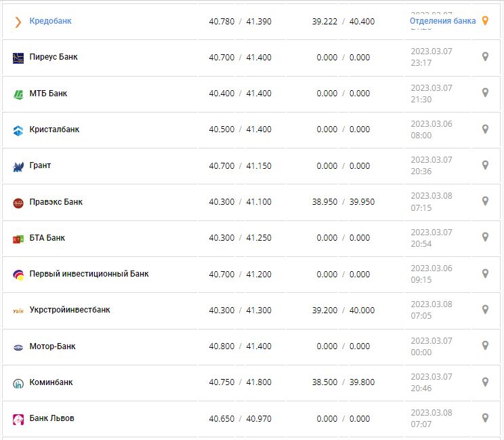This screenshot has height=440, width=504.
Task: Click the Укрстройинвестбанк map pin
Action: (485, 310)
